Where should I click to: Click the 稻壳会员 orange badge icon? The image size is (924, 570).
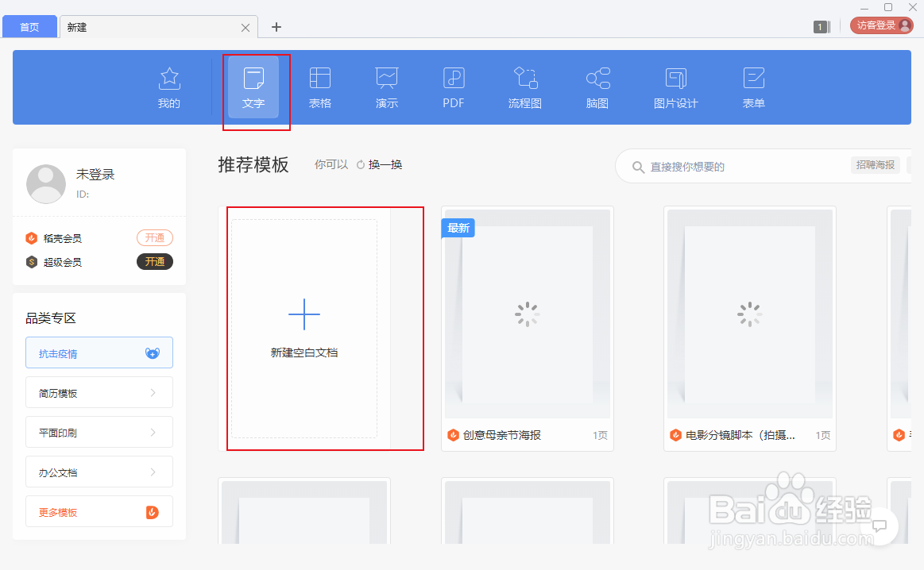[32, 238]
